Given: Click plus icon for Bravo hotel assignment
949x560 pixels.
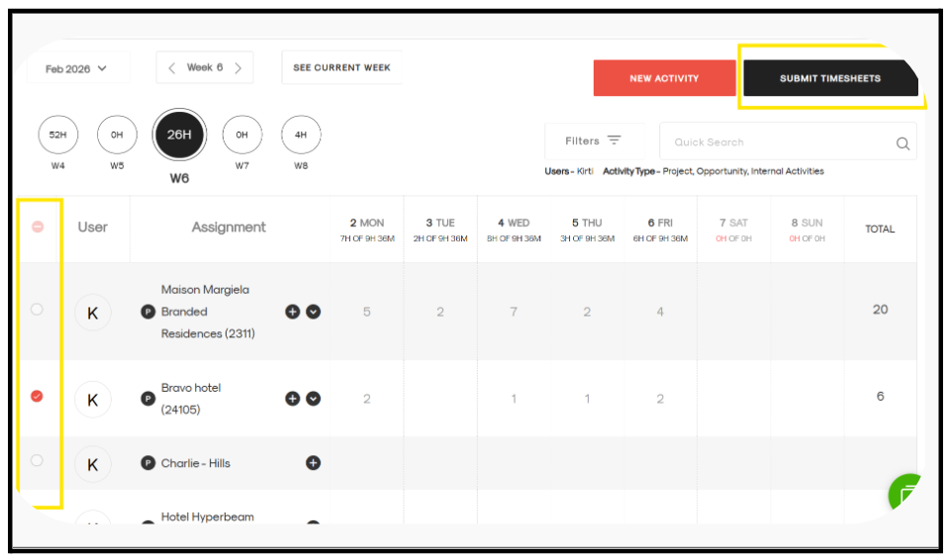Looking at the screenshot, I should [293, 399].
